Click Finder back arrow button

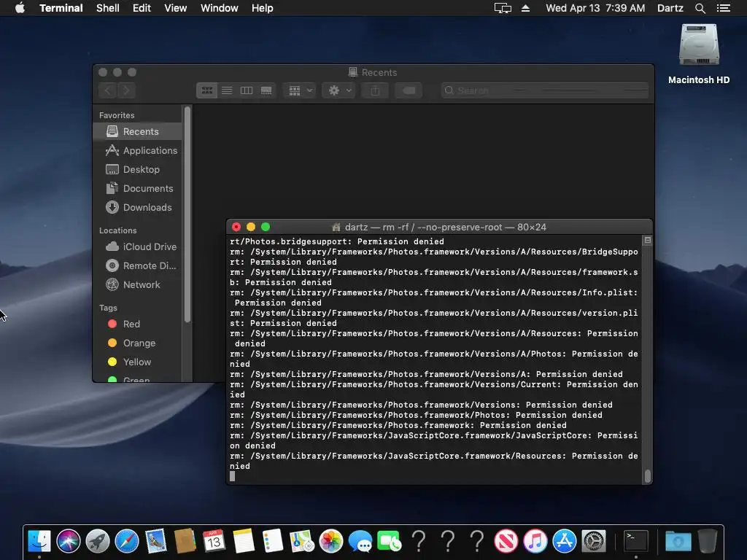108,90
